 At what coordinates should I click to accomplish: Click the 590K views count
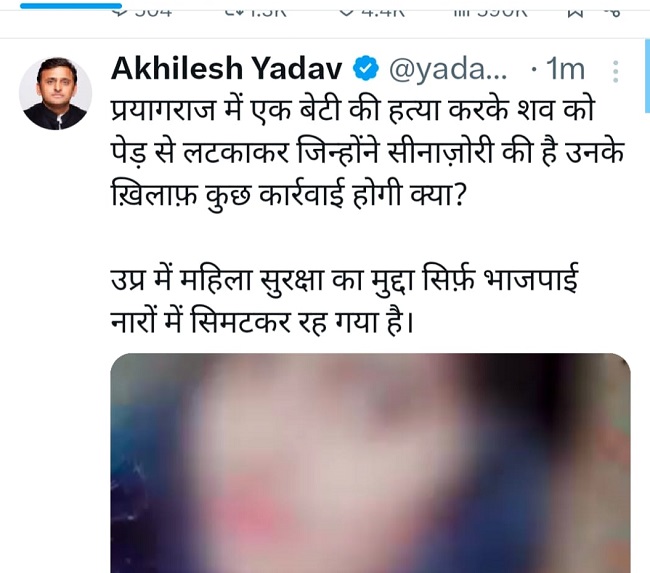[500, 10]
